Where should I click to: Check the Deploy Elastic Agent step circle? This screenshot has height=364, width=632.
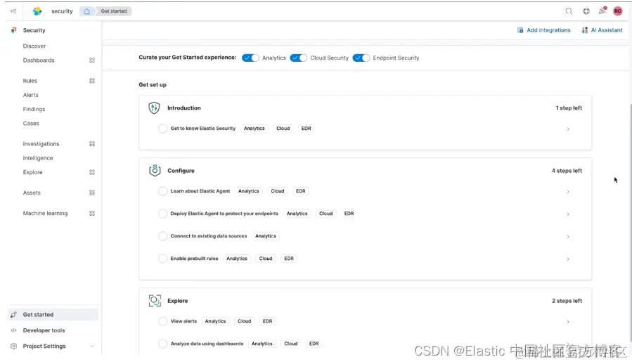162,214
